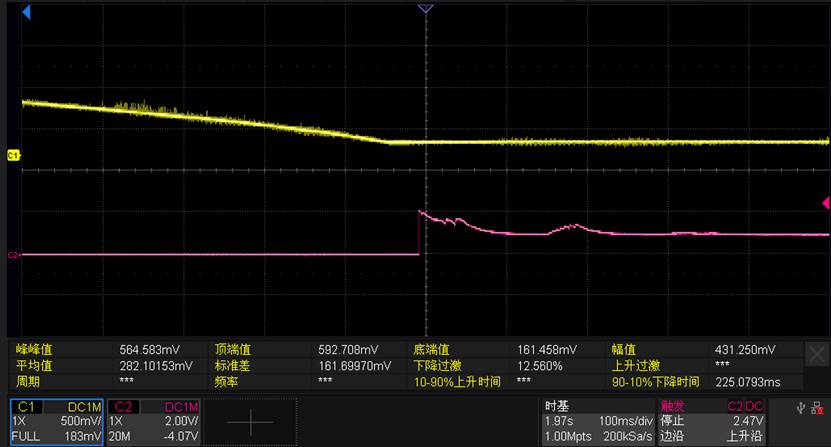Click the magenta trigger level arrow on right edge
This screenshot has height=447, width=831.
pos(826,203)
